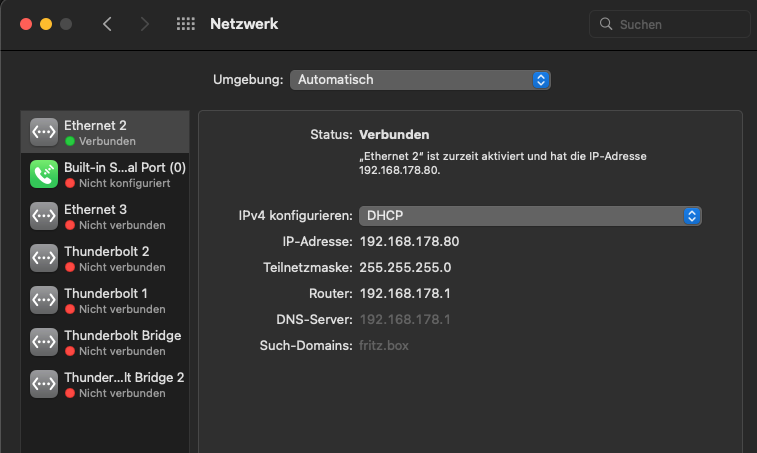Show all preferences grid icon
757x453 pixels.
coord(185,24)
